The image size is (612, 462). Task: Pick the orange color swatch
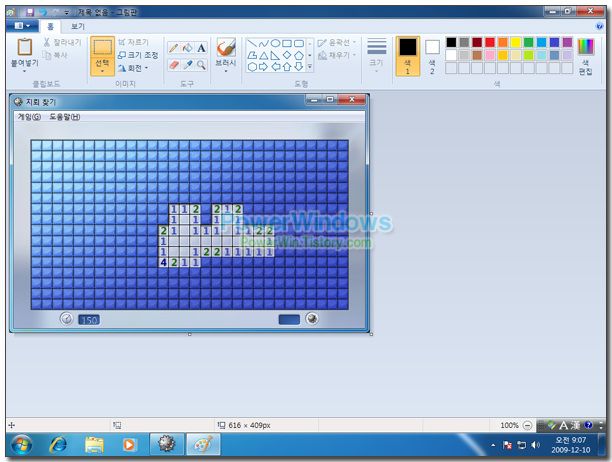pos(503,42)
